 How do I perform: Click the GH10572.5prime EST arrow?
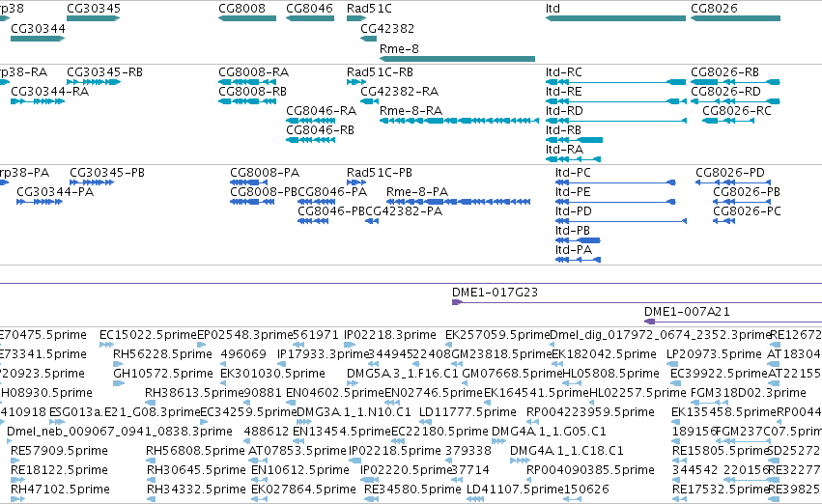tap(119, 383)
